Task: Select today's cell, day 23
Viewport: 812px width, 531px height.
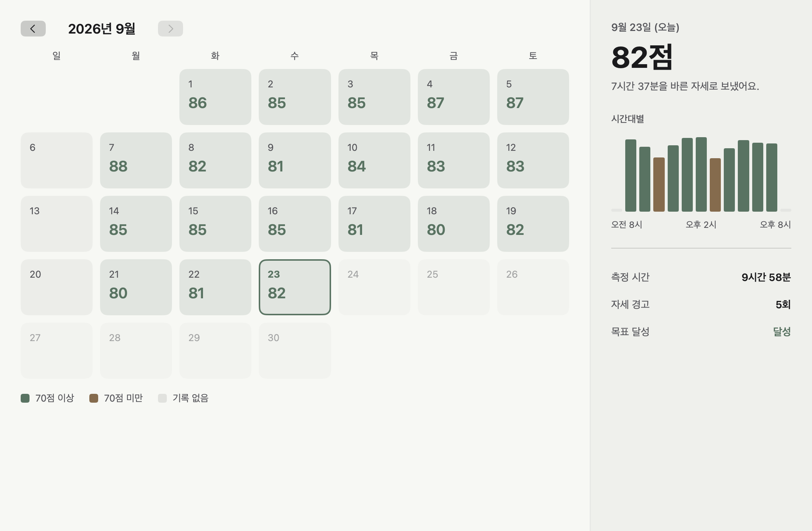Action: [295, 287]
